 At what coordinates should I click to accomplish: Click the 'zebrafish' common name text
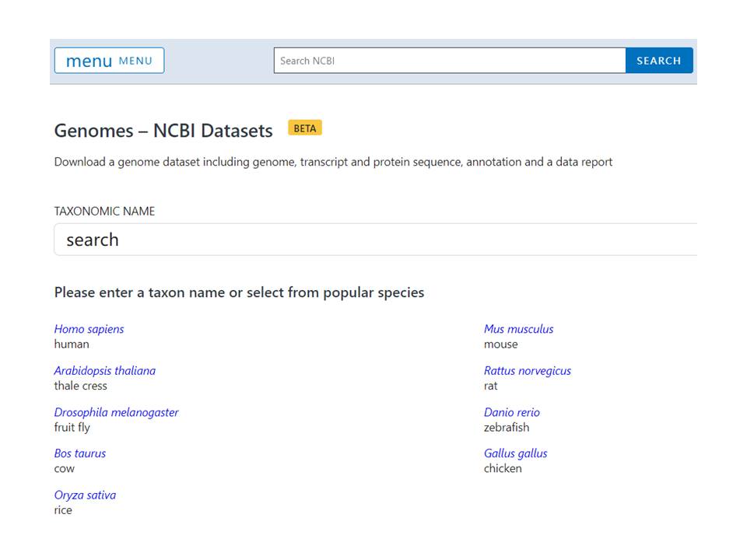[x=506, y=428]
